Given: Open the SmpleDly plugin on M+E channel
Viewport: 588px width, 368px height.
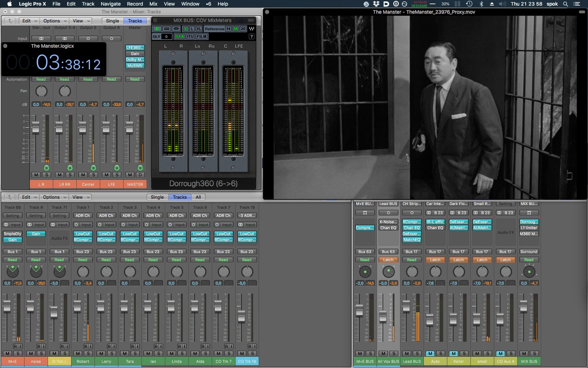Looking at the screenshot, I should tap(12, 234).
